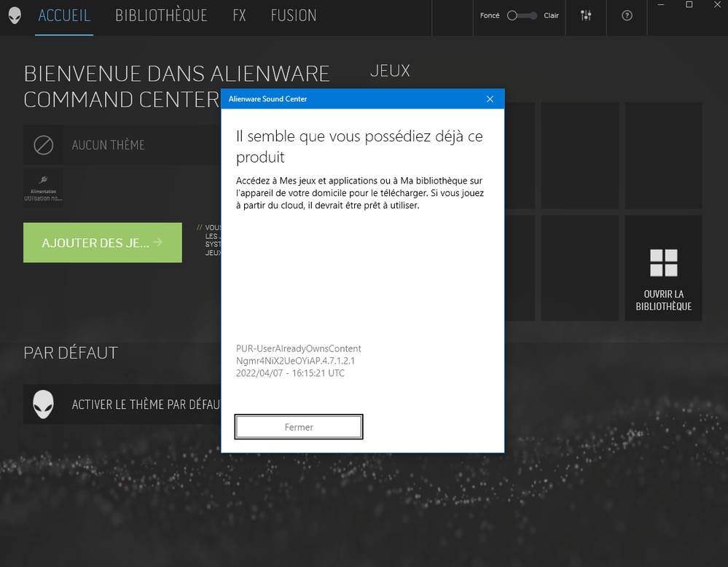Screen dimensions: 728x567
Task: Click the Alienware Sound Center dialog title
Action: (x=267, y=99)
